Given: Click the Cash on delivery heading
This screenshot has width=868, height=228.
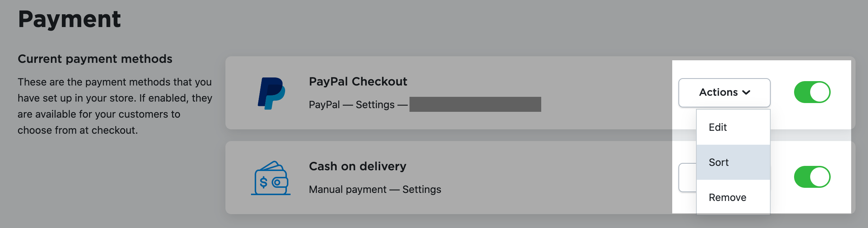Looking at the screenshot, I should 358,166.
